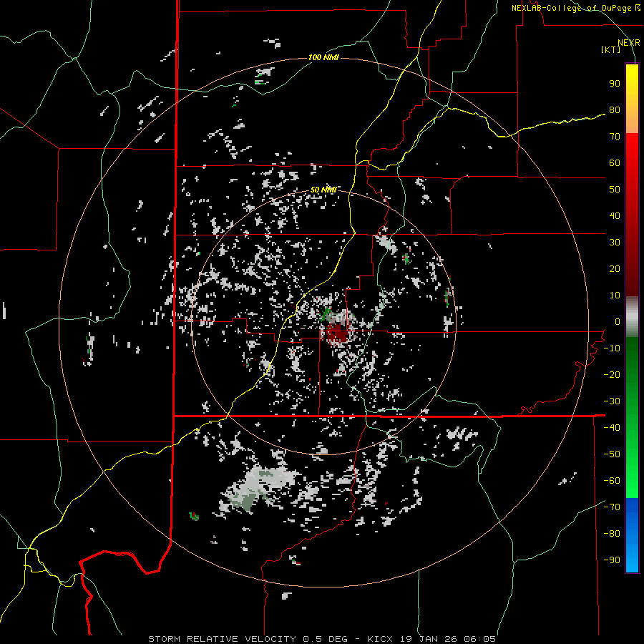This screenshot has width=644, height=644.
Task: Click the "100 NMI" range ring label
Action: [323, 57]
